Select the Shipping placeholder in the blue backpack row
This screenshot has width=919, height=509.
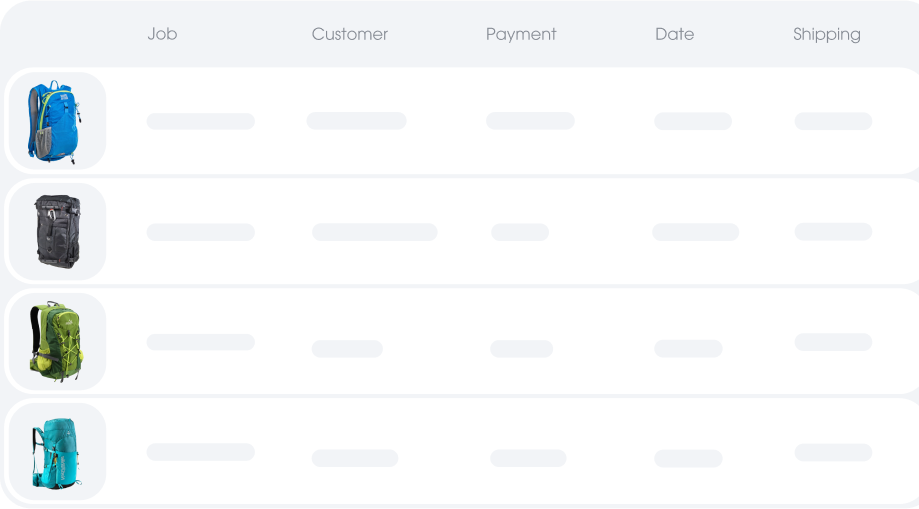pos(833,121)
